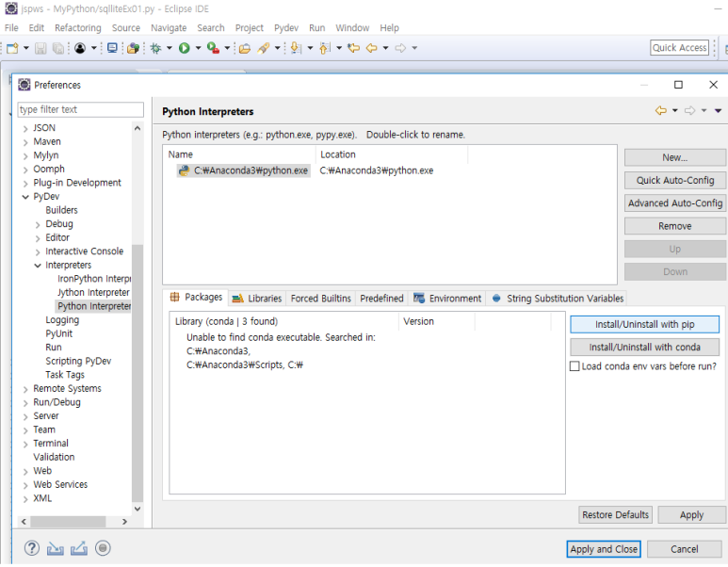Screen dimensions: 728x567
Task: Click the Preferences forward navigation arrow
Action: tap(690, 110)
